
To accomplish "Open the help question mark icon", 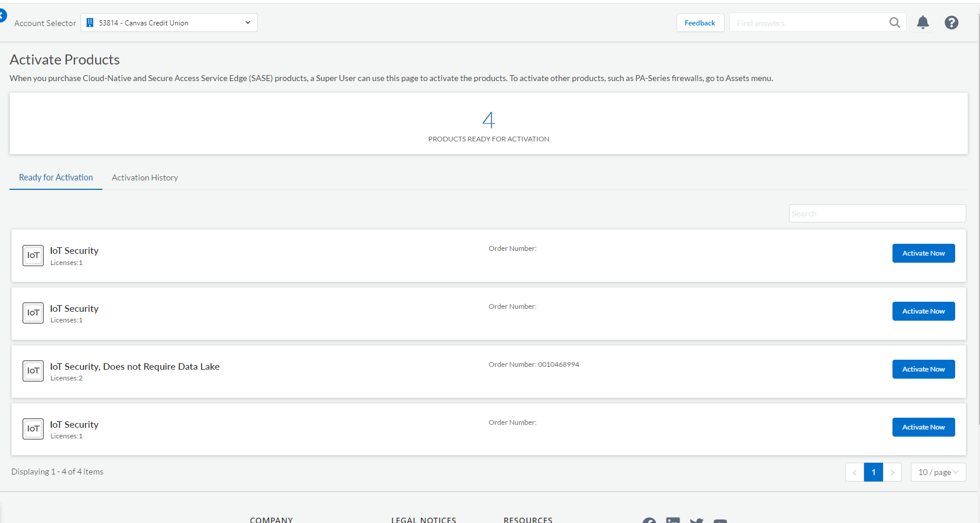I will tap(951, 22).
